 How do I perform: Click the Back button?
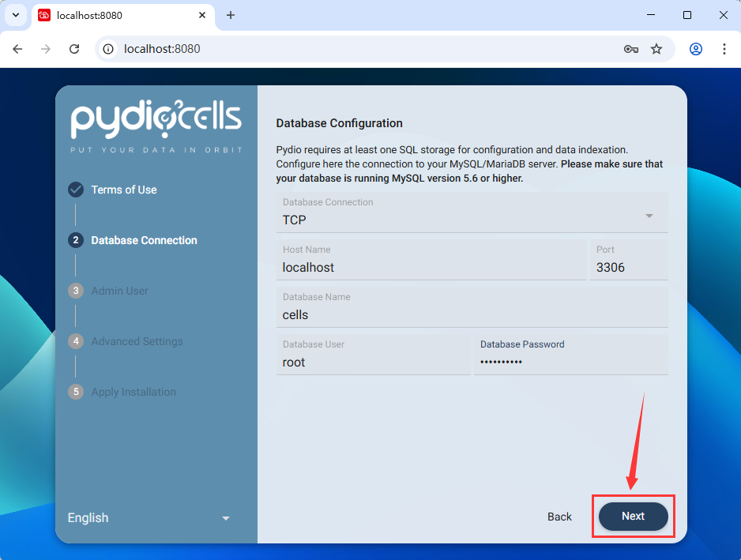(x=559, y=517)
